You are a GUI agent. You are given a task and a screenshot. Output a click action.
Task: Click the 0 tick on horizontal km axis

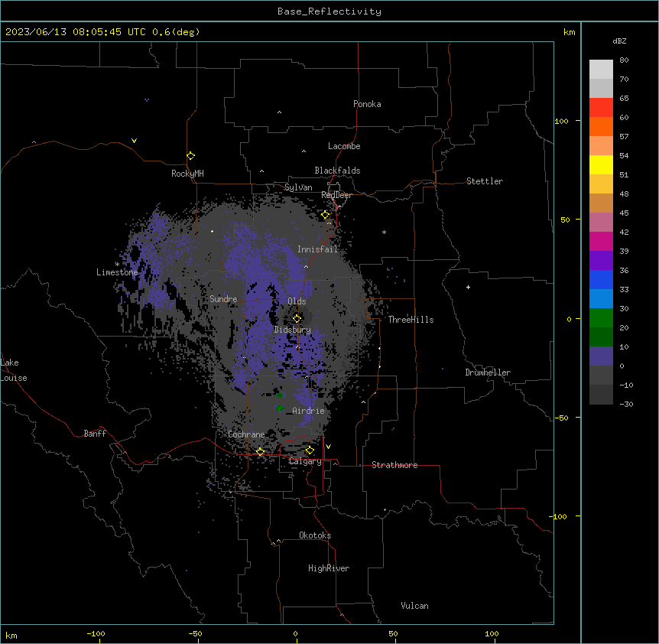coord(295,633)
